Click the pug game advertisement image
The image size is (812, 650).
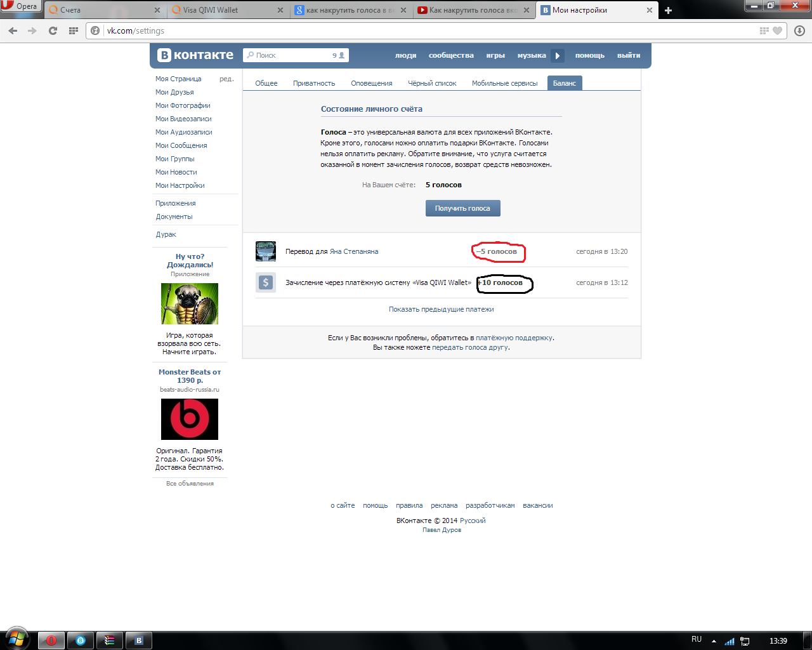tap(190, 303)
